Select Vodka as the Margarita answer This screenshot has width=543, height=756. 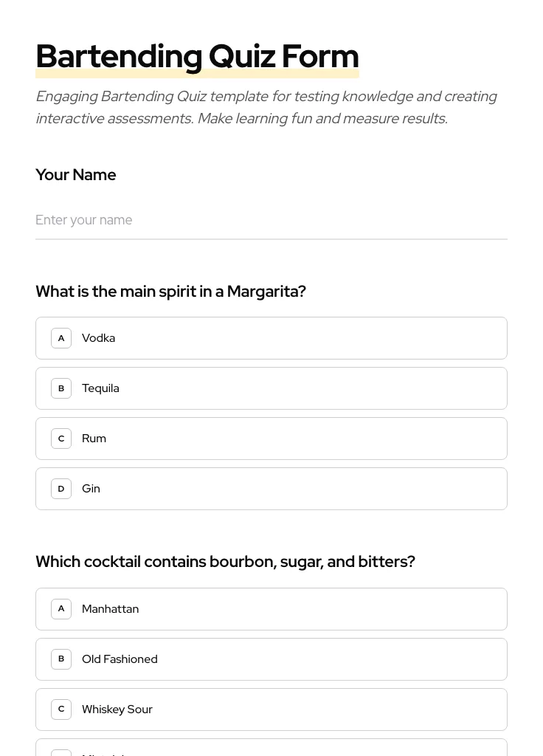[271, 337]
